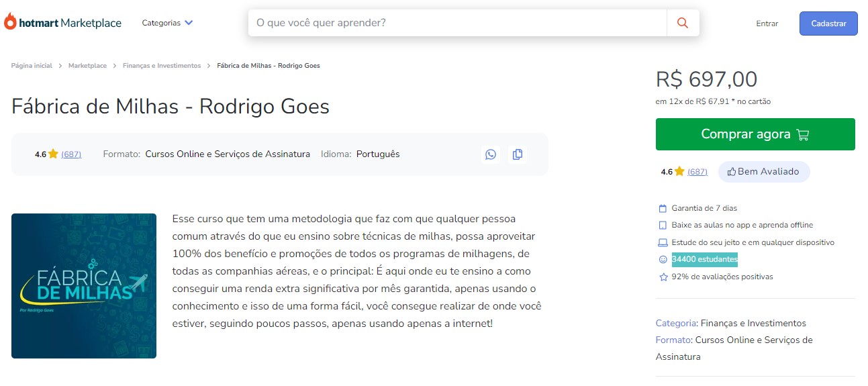868x386 pixels.
Task: Go to Página inicial breadcrumb
Action: [x=32, y=66]
